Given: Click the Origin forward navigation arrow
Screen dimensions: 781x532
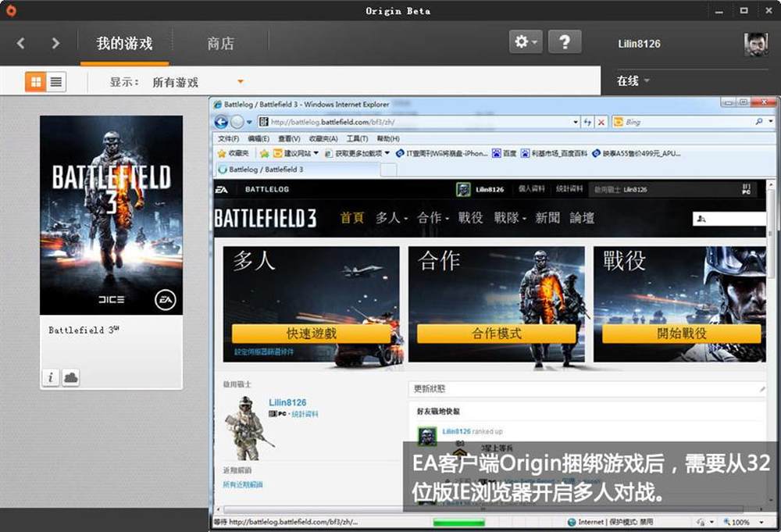Looking at the screenshot, I should pos(55,43).
